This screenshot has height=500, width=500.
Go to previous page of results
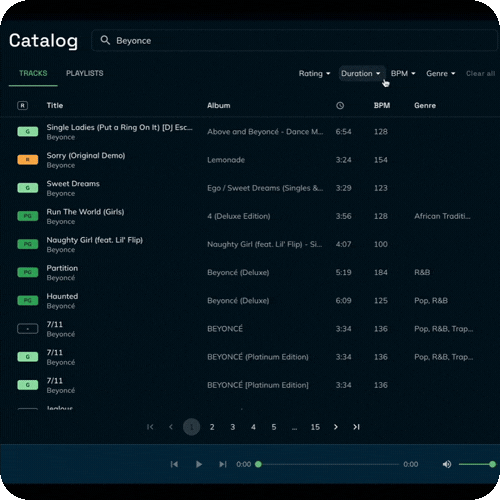tap(171, 427)
